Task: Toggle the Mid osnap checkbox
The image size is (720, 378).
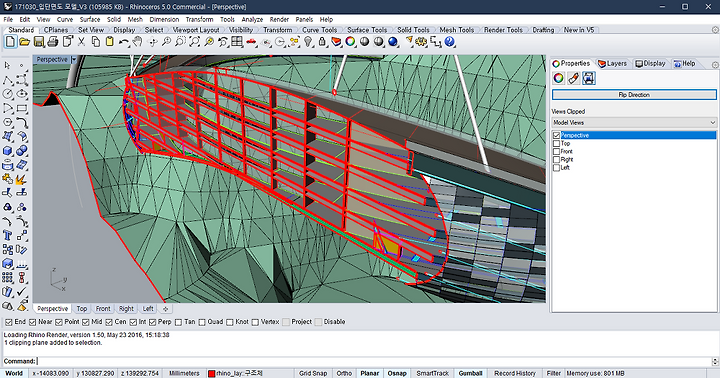Action: (x=85, y=322)
